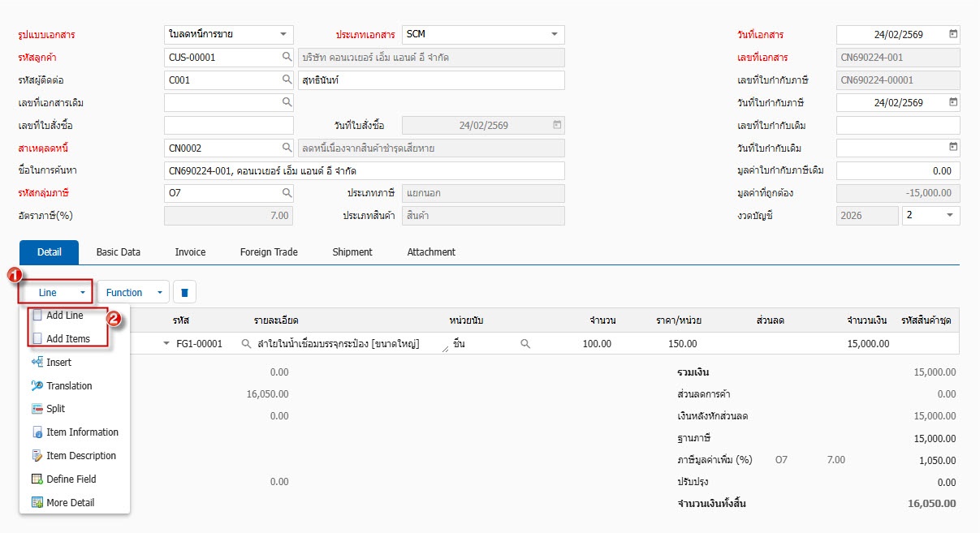Viewport: 980px width, 533px height.
Task: Expand the SCM document type dropdown
Action: tap(555, 35)
